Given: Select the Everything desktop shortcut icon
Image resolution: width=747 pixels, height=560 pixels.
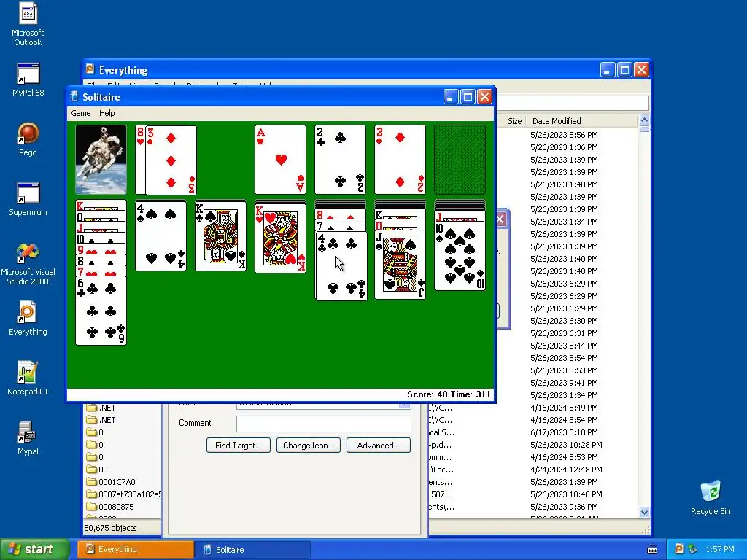Looking at the screenshot, I should click(x=28, y=318).
